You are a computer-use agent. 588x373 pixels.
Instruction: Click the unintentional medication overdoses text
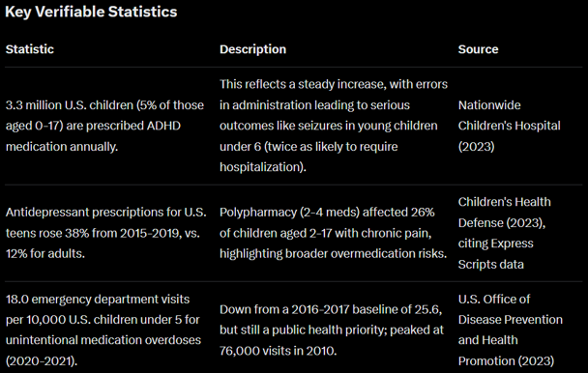[103, 340]
